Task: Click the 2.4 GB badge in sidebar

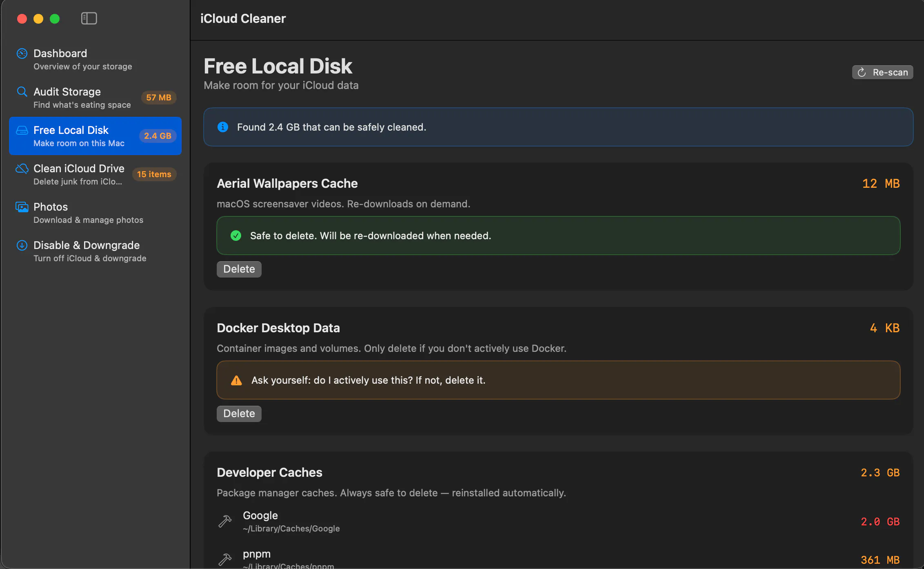Action: (158, 136)
